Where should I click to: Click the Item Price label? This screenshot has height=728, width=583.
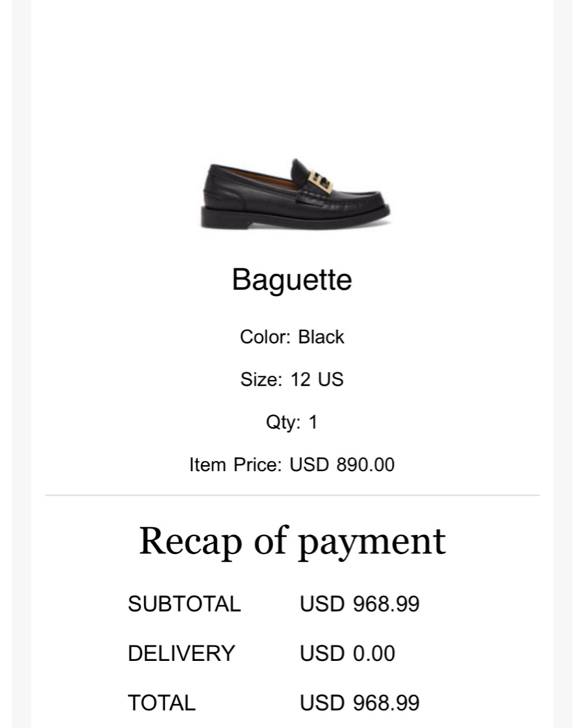click(234, 464)
